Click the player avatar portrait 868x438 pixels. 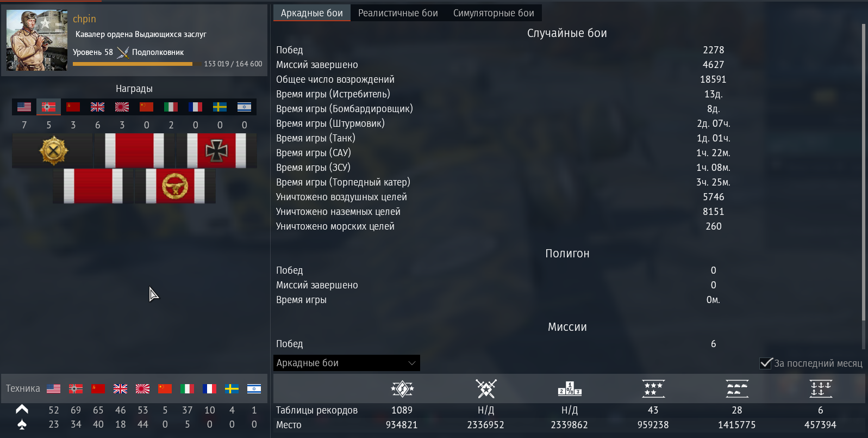pyautogui.click(x=37, y=40)
